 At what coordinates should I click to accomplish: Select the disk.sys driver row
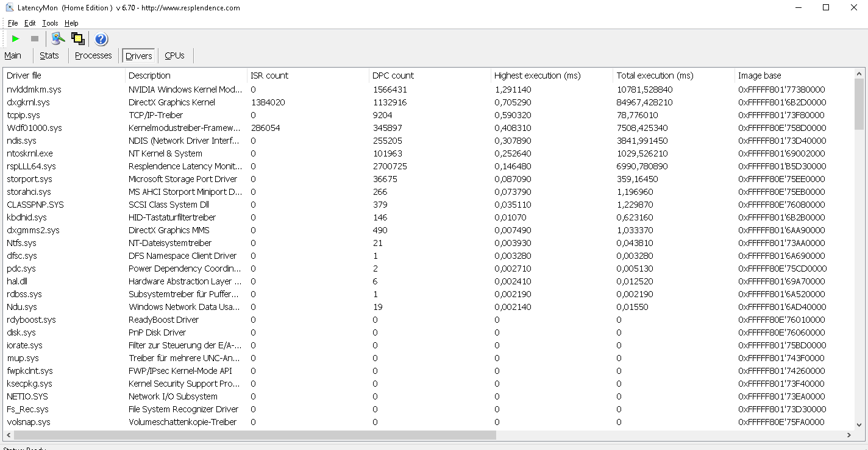pos(429,332)
